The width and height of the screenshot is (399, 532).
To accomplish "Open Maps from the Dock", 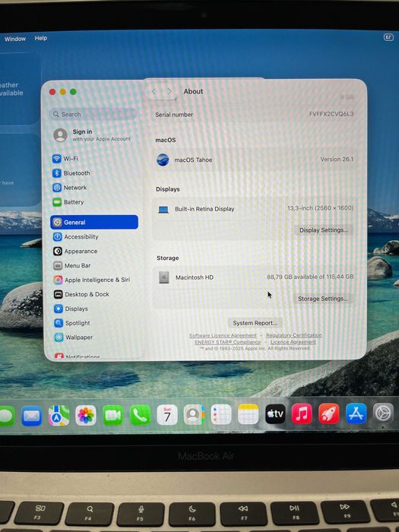I will pyautogui.click(x=59, y=415).
